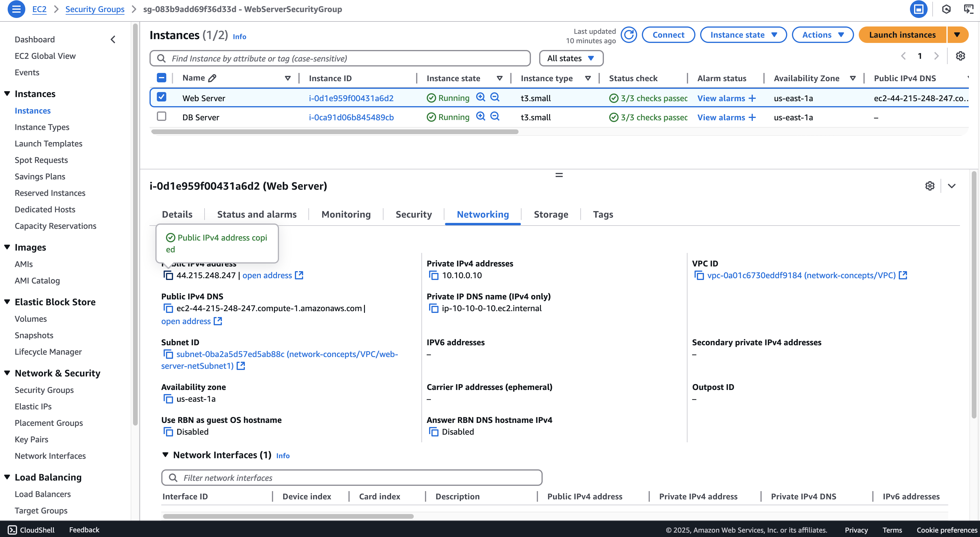Image resolution: width=980 pixels, height=537 pixels.
Task: Click the monitor icon in top-right header
Action: (969, 9)
